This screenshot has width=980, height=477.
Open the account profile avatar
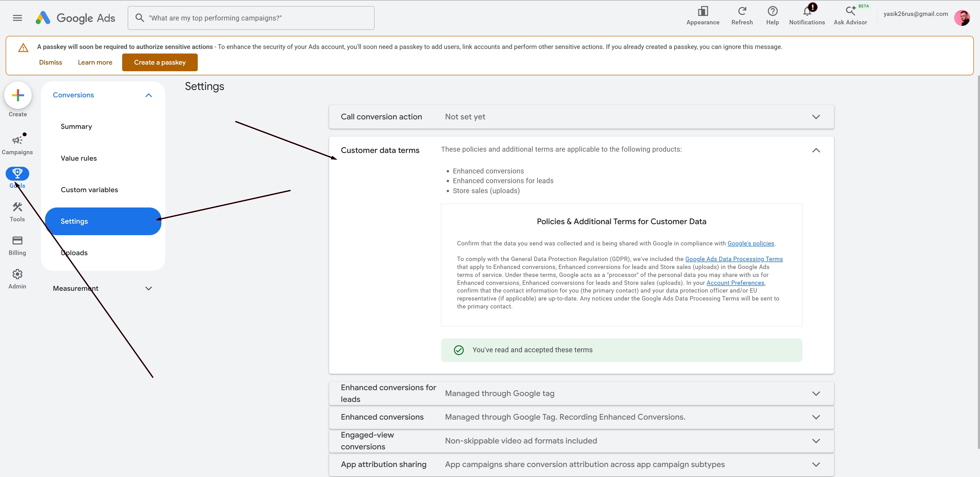[962, 18]
